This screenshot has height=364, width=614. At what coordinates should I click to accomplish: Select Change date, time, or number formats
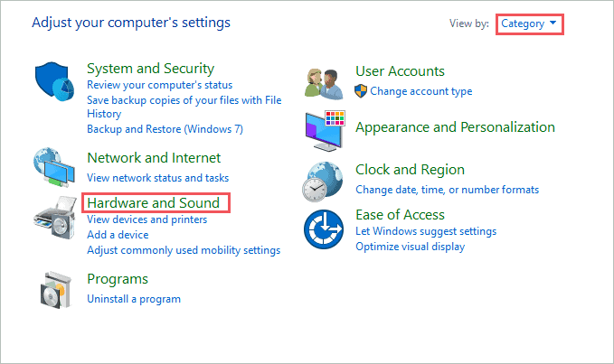point(448,190)
